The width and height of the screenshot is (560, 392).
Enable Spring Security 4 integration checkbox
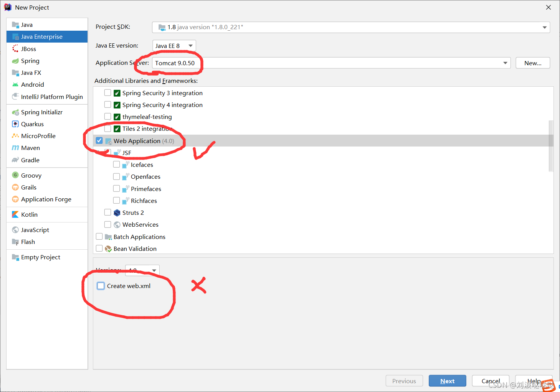[107, 105]
